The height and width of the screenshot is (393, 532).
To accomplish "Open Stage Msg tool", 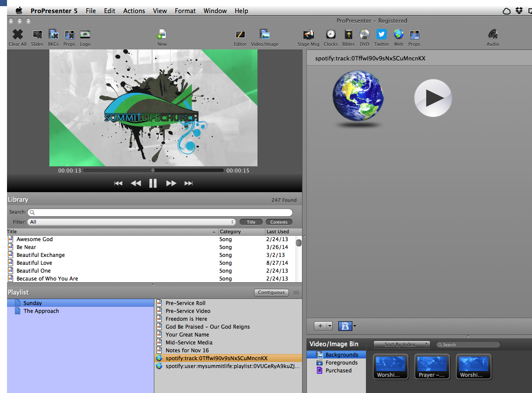I will (309, 35).
